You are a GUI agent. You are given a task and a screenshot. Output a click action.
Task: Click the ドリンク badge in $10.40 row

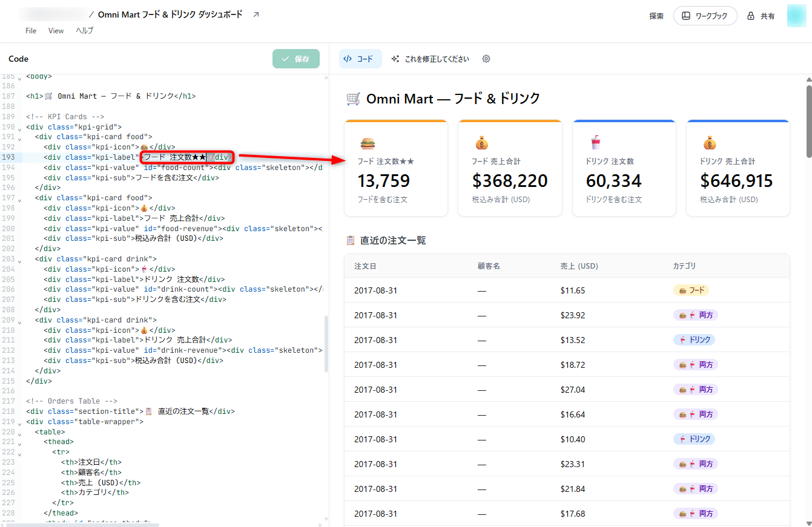click(x=694, y=439)
